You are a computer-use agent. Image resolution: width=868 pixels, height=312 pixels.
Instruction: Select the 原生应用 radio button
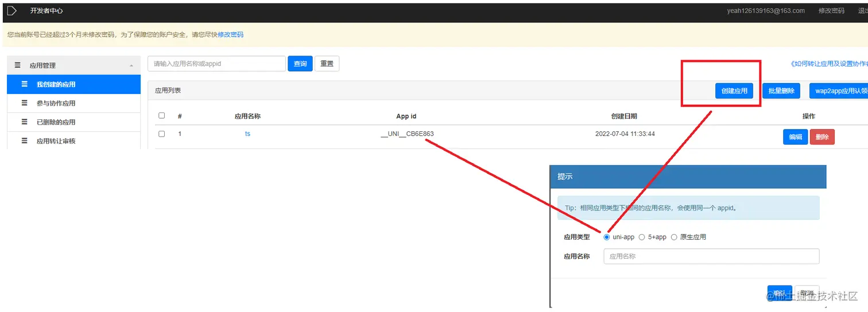674,237
